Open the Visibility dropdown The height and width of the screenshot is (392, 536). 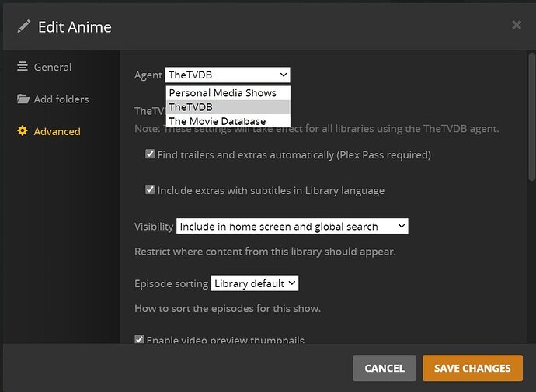pos(292,226)
